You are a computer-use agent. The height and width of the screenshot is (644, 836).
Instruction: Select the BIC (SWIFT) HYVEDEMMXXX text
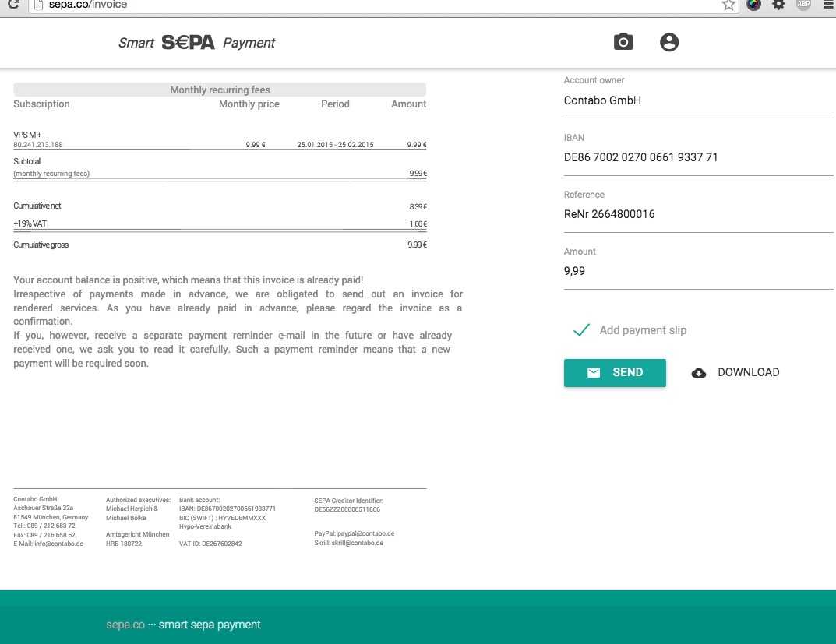(x=222, y=518)
